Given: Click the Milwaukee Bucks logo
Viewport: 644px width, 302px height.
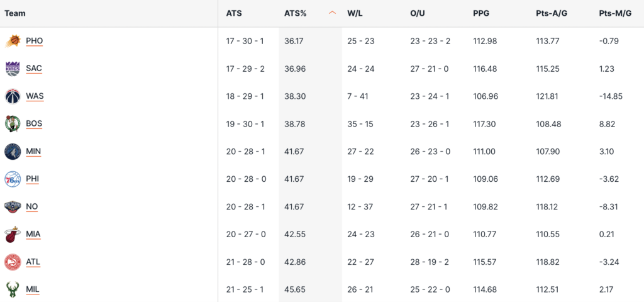Looking at the screenshot, I should (x=13, y=289).
